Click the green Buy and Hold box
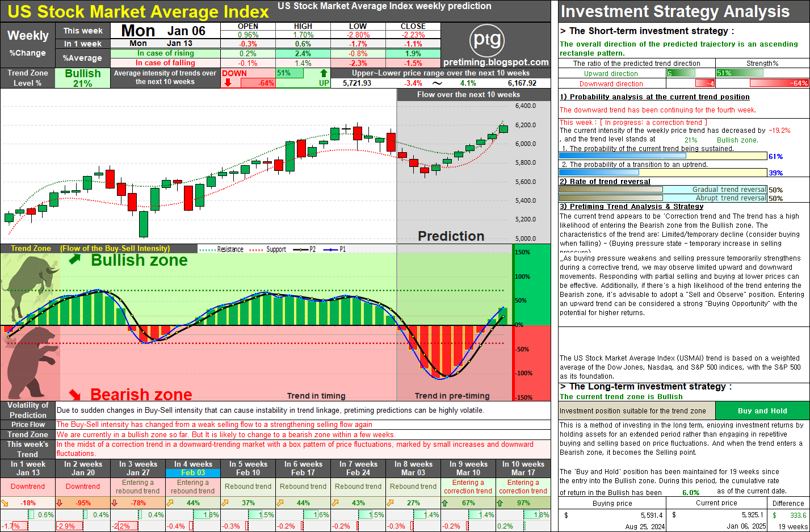 (762, 410)
